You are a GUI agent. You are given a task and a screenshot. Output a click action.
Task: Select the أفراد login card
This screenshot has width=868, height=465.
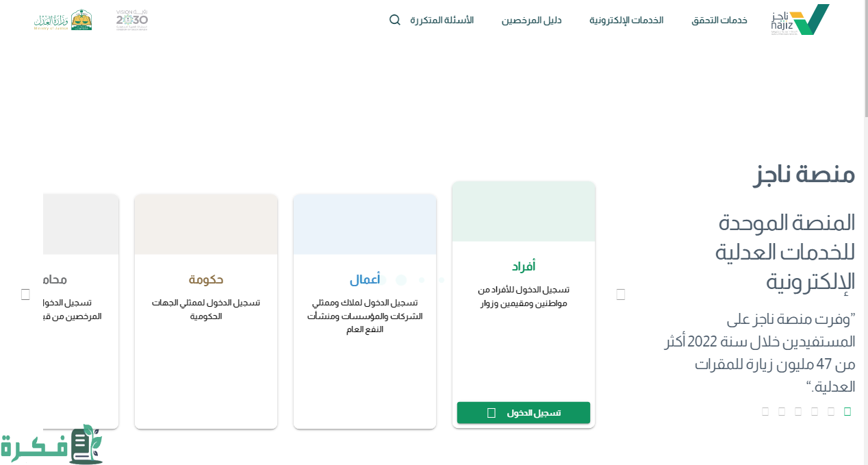[524, 305]
